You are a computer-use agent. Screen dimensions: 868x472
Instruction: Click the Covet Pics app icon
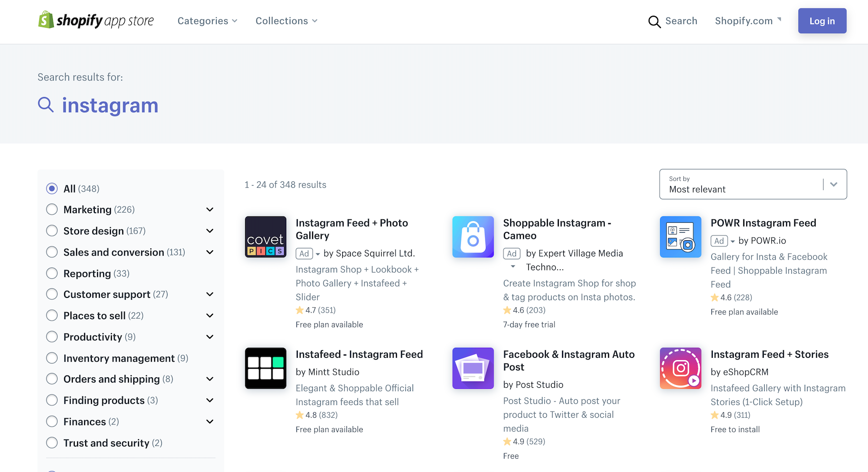[266, 237]
